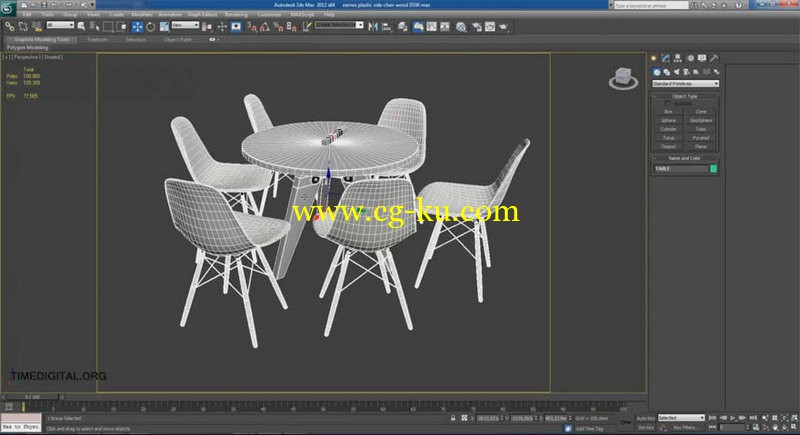
Task: Click the Unlink Selection tool
Action: click(x=23, y=27)
